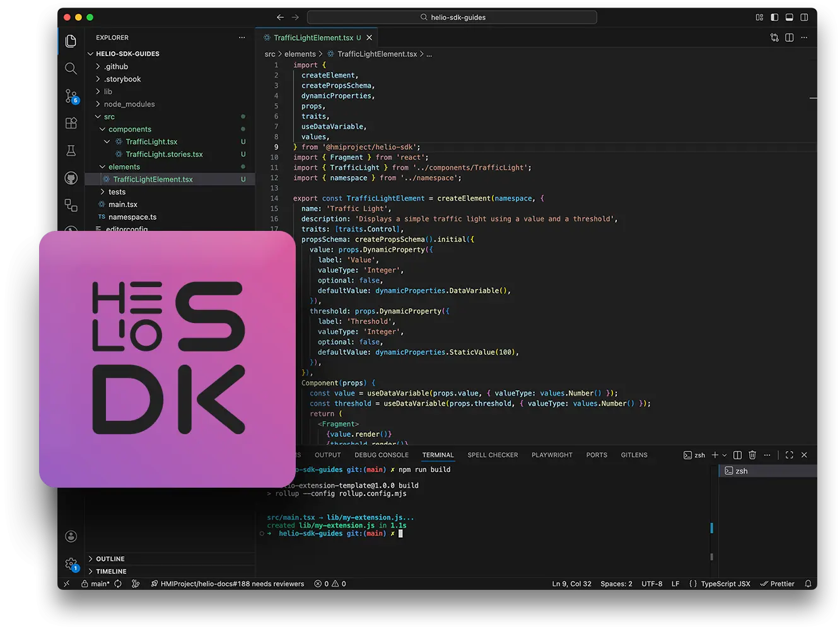Open the new terminal launch profile dropdown
This screenshot has height=629, width=840.
point(724,455)
